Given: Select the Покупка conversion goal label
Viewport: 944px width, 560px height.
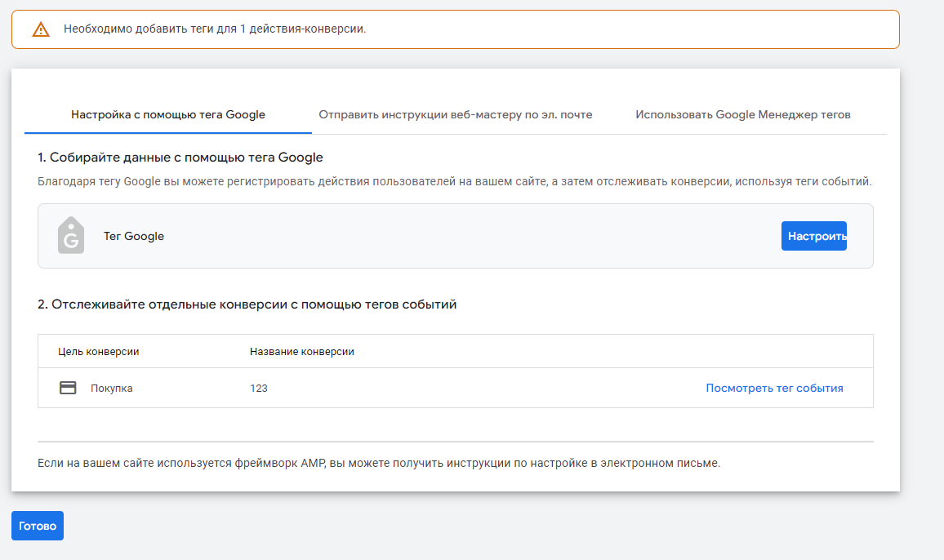Looking at the screenshot, I should (x=112, y=389).
